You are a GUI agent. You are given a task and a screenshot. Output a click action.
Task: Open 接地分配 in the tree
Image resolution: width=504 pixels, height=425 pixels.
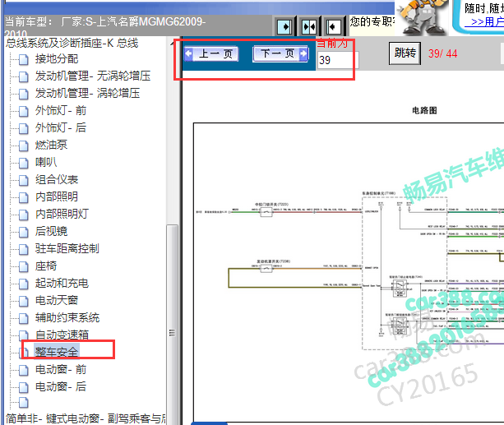(x=57, y=59)
